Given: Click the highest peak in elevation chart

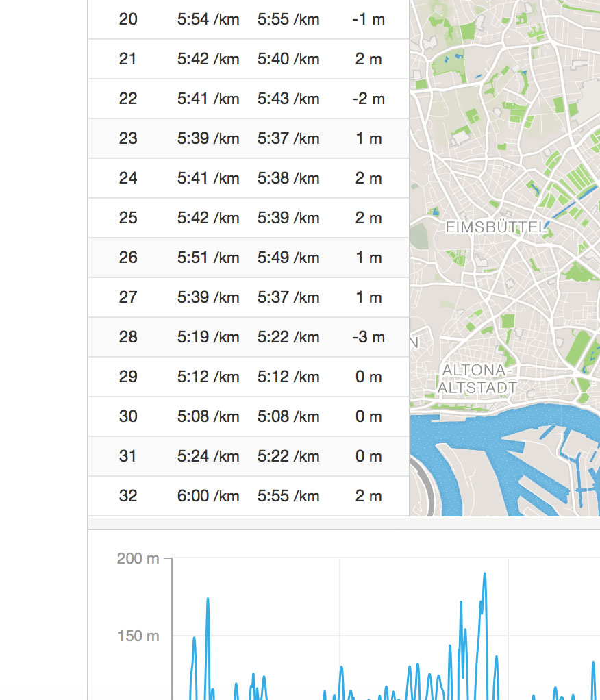Looking at the screenshot, I should point(485,574).
